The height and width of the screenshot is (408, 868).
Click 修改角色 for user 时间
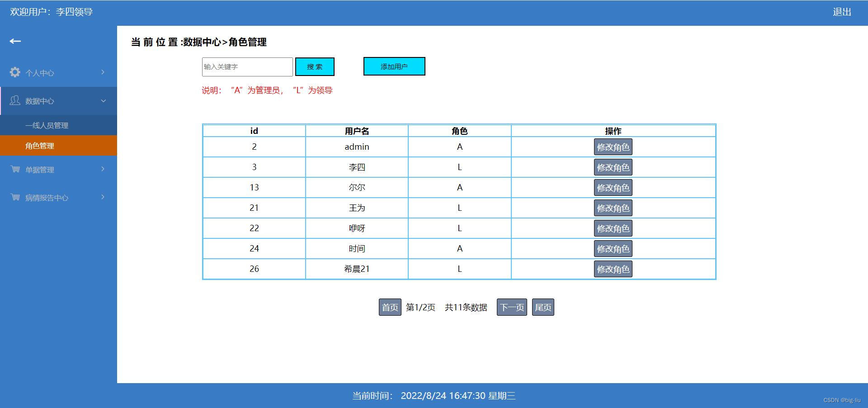[x=613, y=249]
